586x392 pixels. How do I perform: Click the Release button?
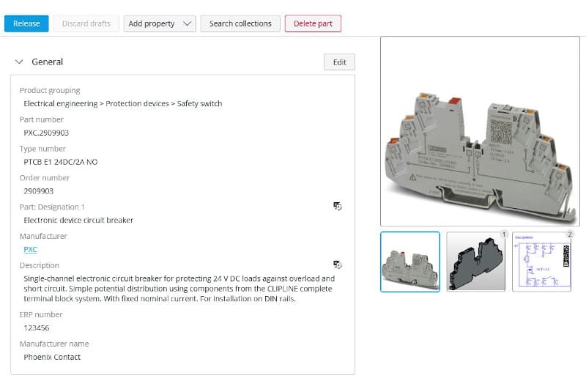point(26,23)
